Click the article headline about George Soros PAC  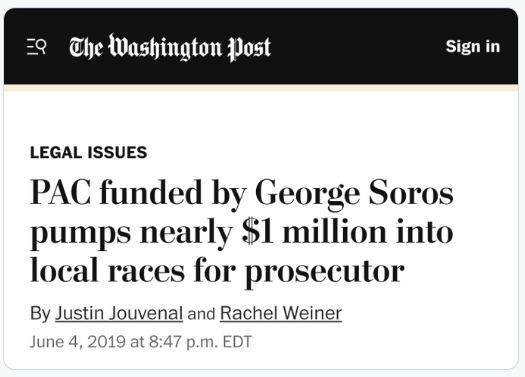click(x=241, y=232)
